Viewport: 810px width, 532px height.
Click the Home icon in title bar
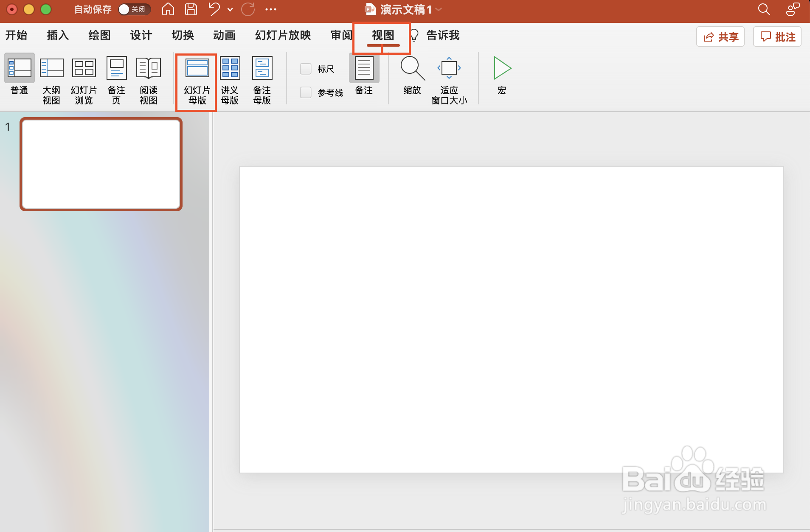(168, 9)
